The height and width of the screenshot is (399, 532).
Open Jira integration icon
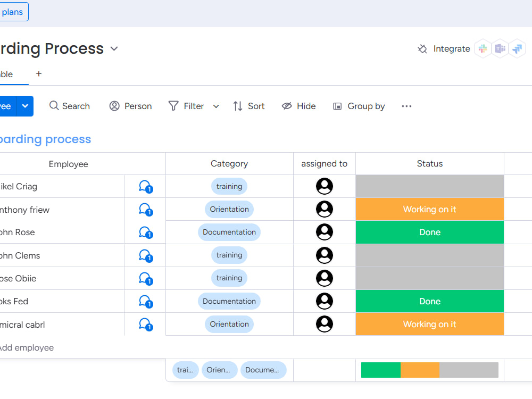tap(518, 49)
